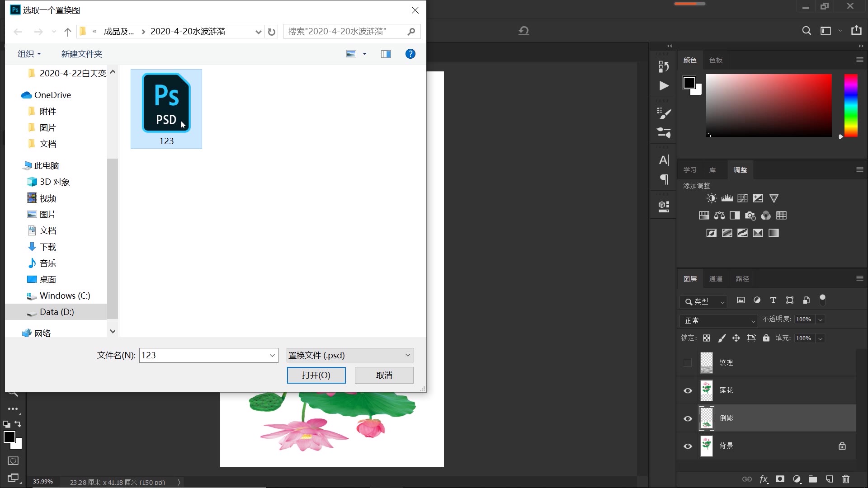The width and height of the screenshot is (868, 488).
Task: Click the 打开(O) button
Action: (316, 375)
